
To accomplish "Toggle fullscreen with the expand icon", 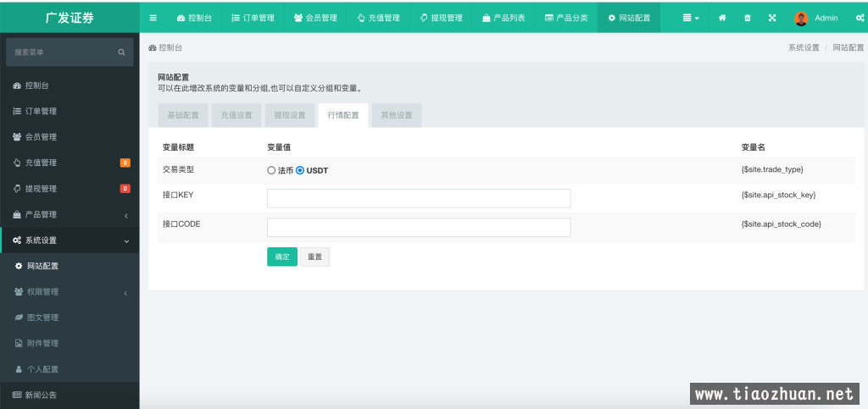I will click(x=772, y=18).
